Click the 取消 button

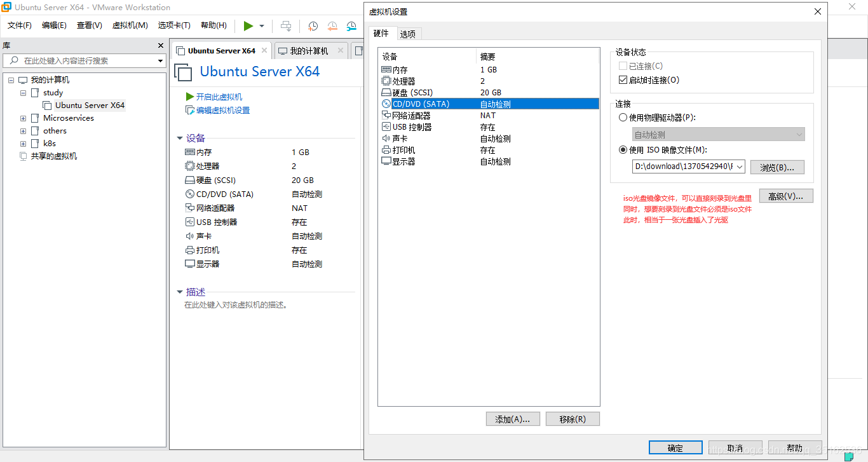click(x=735, y=448)
